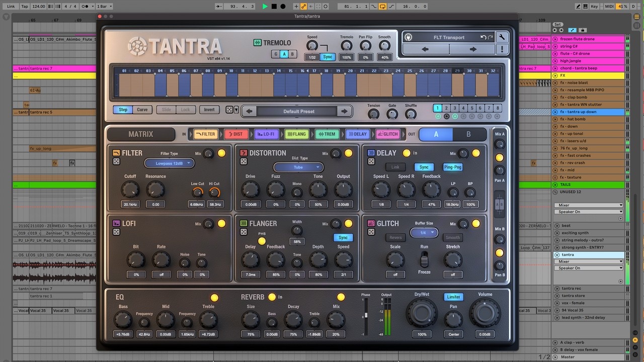Viewport: 644px width, 362px height.
Task: Click the Filter Cutoff knob
Action: [x=130, y=190]
